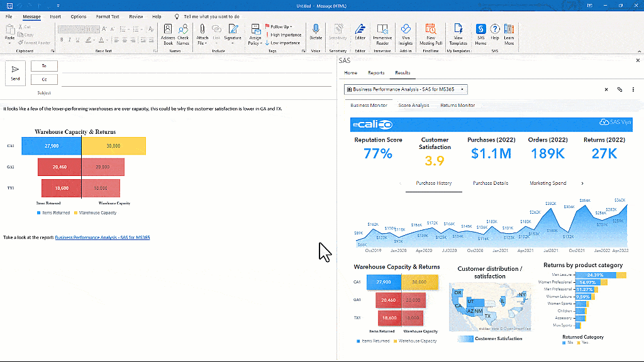This screenshot has width=644, height=362.
Task: Open the File menu
Action: [9, 17]
